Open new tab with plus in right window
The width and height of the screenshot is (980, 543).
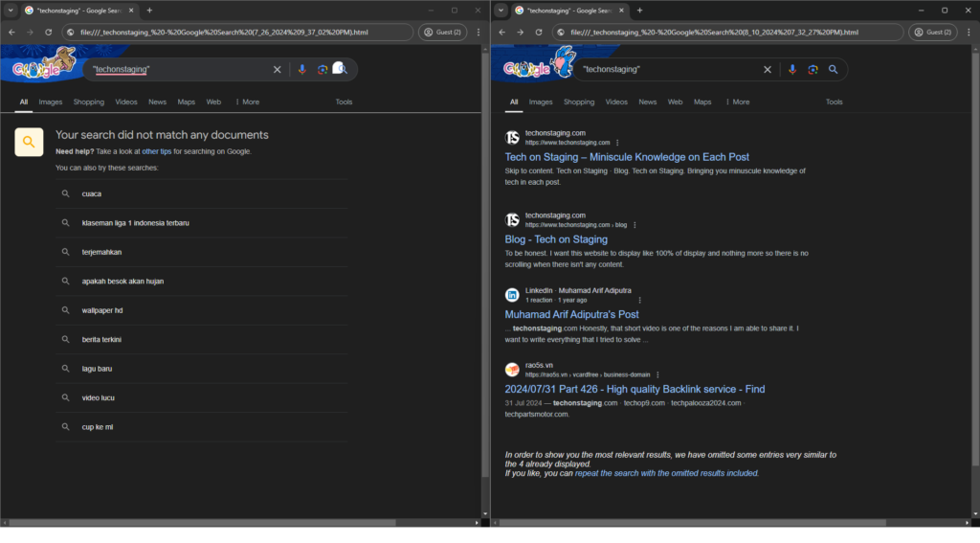pyautogui.click(x=639, y=11)
